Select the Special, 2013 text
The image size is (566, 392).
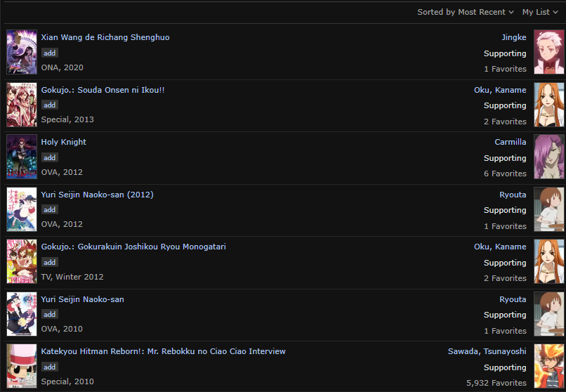tap(67, 119)
